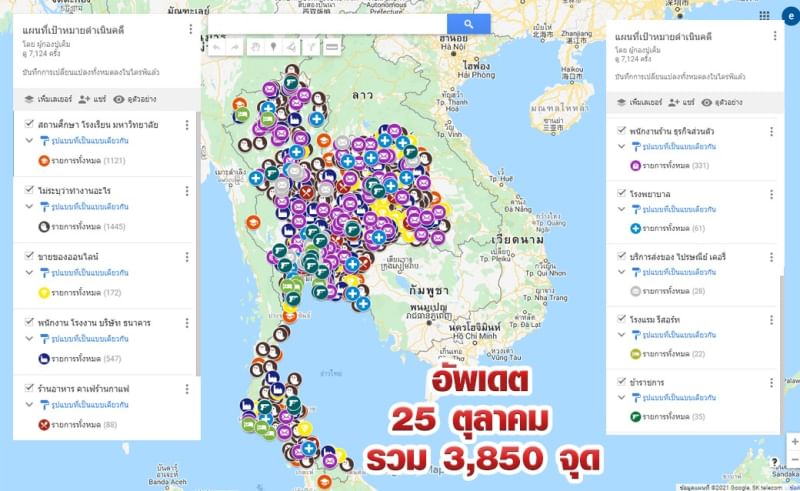Click the redo arrow in the map toolbar
Viewport: 800px width, 491px height.
(235, 47)
